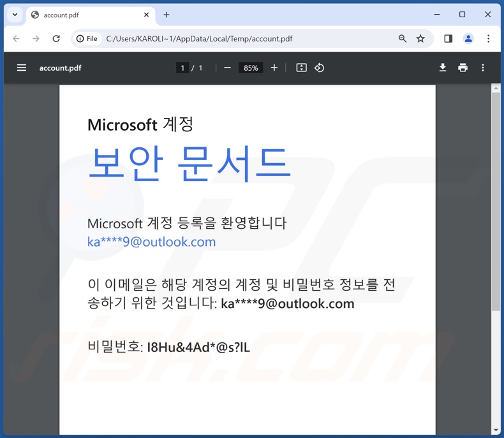Maximize the browser window

coord(463,15)
